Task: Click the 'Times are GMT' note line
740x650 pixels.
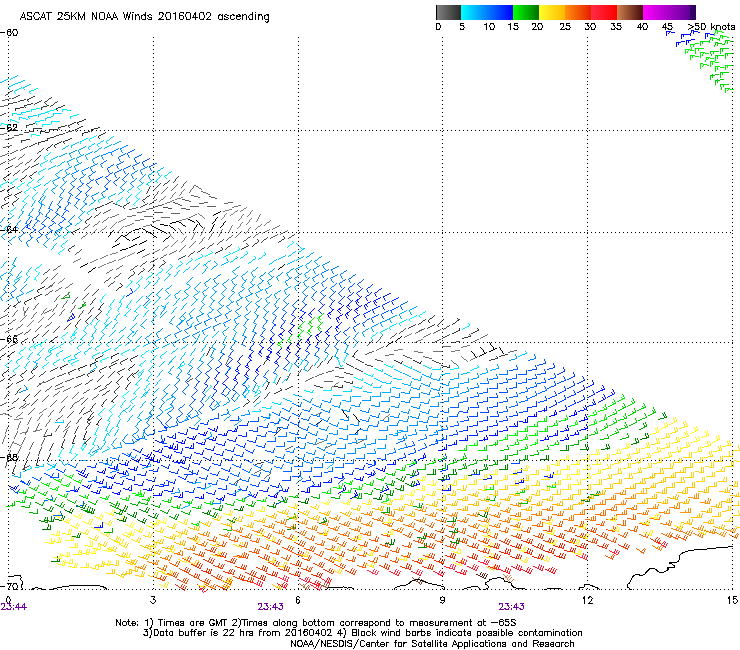Action: point(316,623)
